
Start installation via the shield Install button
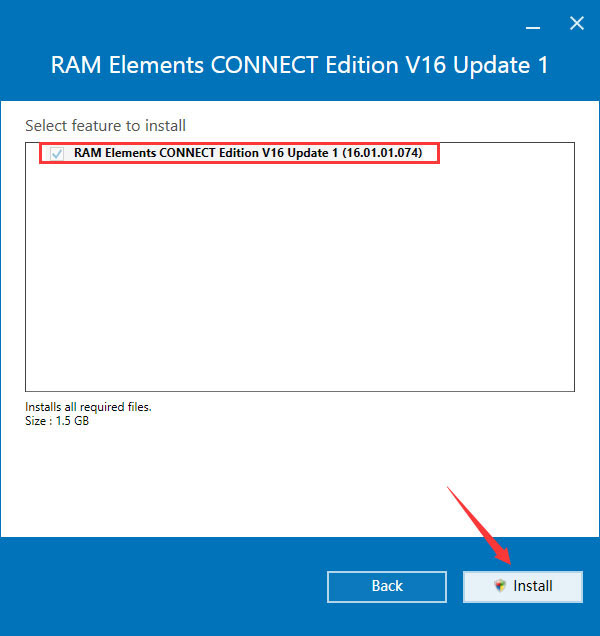coord(523,587)
